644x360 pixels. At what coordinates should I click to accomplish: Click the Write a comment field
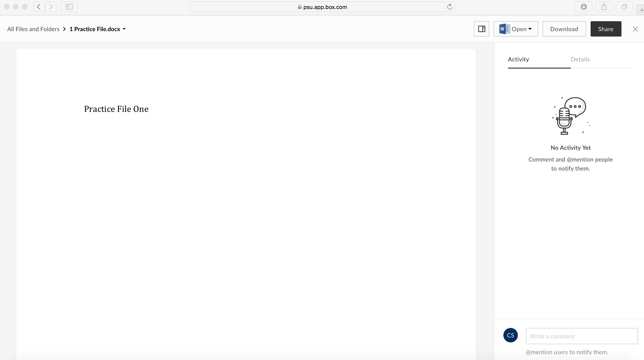tap(582, 336)
